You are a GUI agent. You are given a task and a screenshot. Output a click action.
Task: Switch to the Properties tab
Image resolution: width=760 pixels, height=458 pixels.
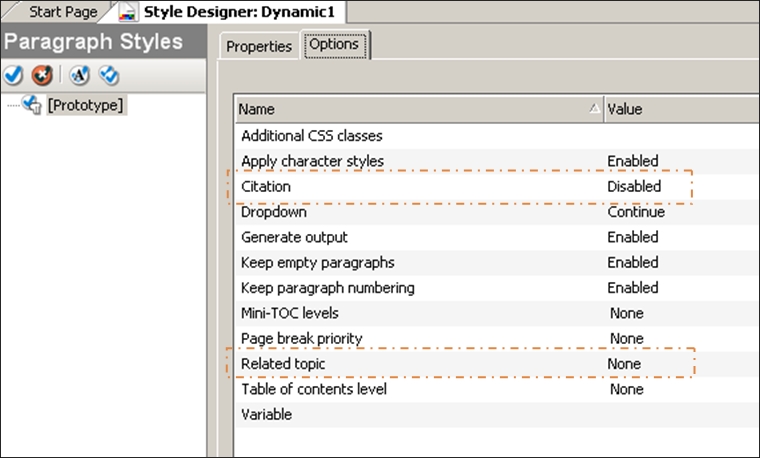(x=259, y=46)
